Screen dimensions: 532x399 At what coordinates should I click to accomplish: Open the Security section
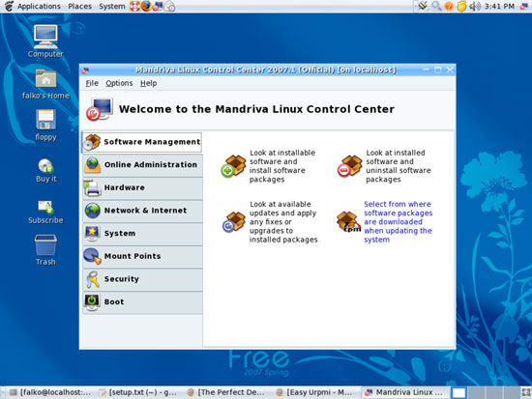[x=142, y=279]
